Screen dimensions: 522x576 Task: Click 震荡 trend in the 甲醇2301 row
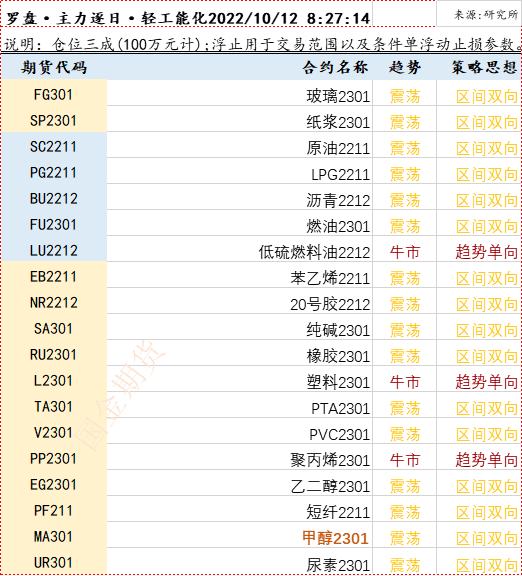(405, 539)
